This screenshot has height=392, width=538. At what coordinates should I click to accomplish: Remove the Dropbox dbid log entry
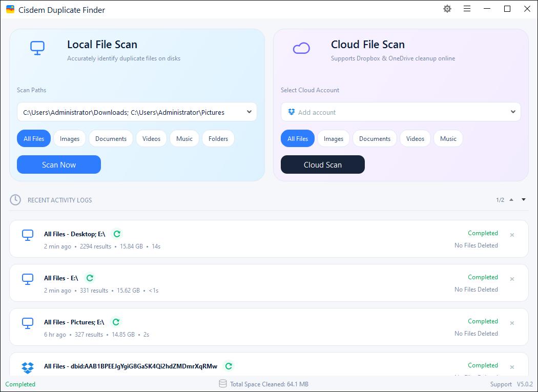[512, 367]
